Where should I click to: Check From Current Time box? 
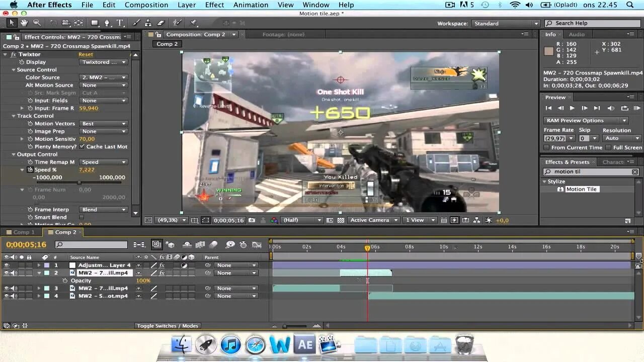pyautogui.click(x=546, y=148)
